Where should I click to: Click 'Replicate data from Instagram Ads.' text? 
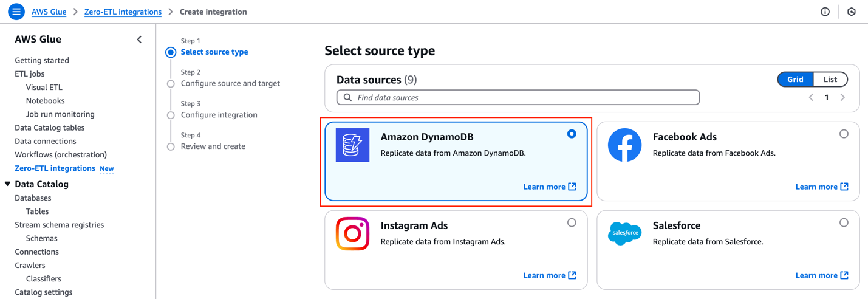click(443, 242)
